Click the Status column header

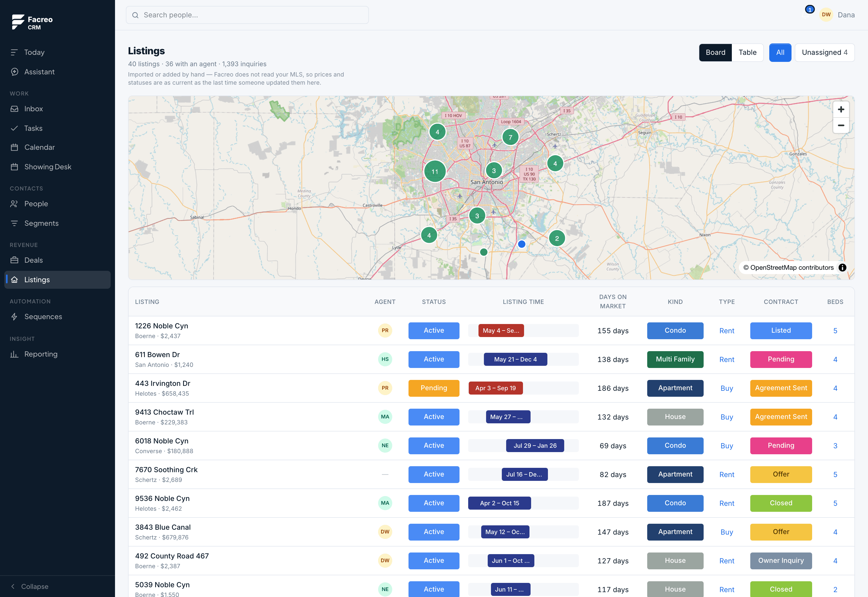click(x=434, y=302)
